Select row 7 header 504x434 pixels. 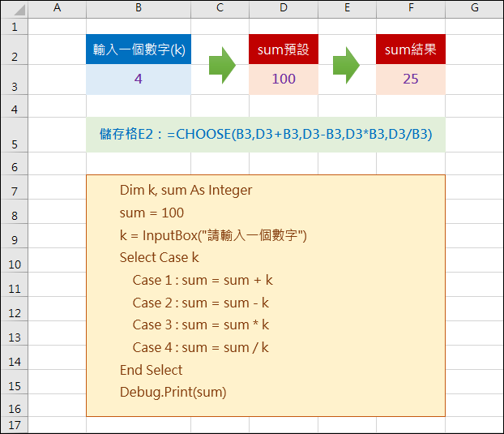[15, 187]
